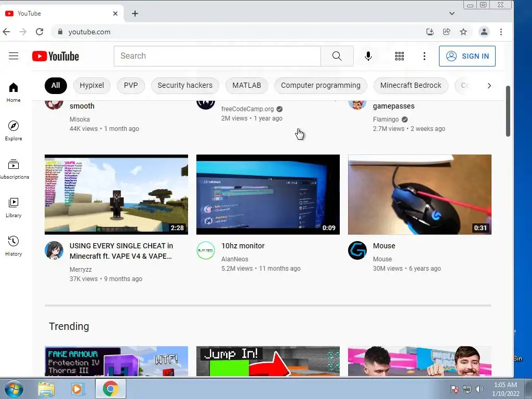Open Windows Explorer from taskbar
This screenshot has height=399, width=532.
click(46, 389)
